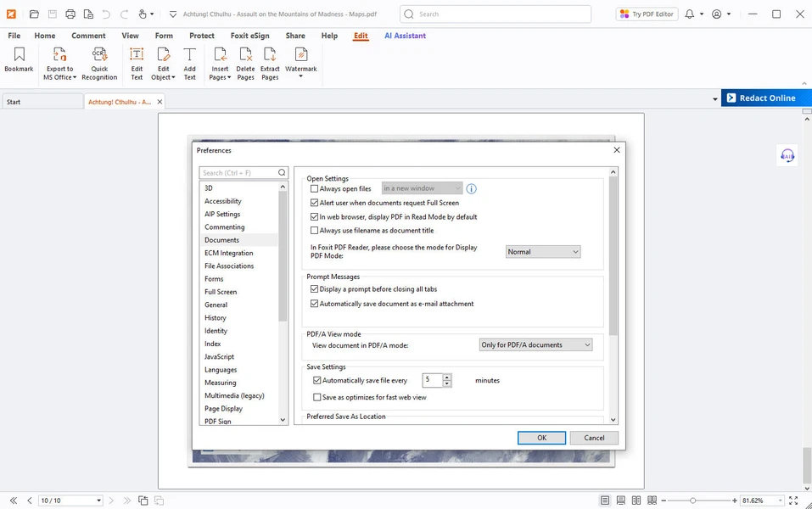812x509 pixels.
Task: Toggle Always use filename as document title
Action: tap(315, 231)
